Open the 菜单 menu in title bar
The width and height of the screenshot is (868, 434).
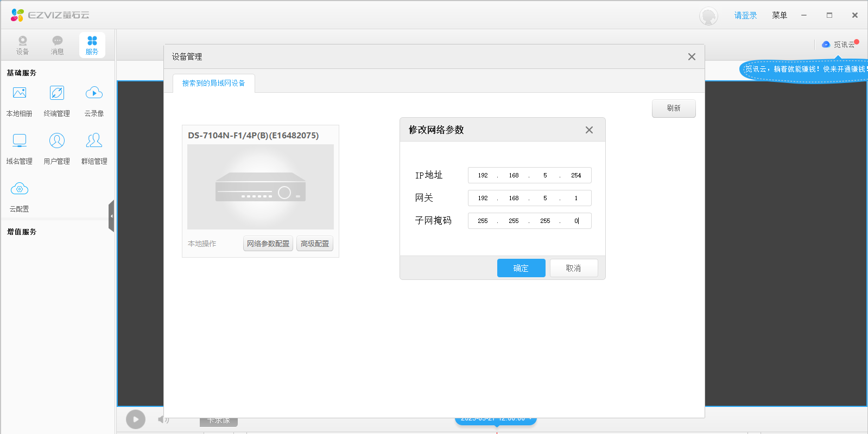(779, 15)
